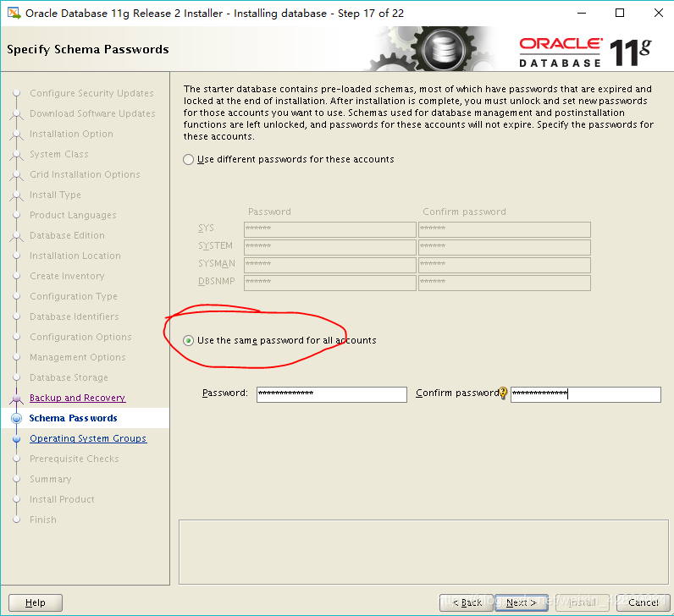This screenshot has height=616, width=674.
Task: Open the Operating System Groups step link
Action: pyautogui.click(x=88, y=438)
